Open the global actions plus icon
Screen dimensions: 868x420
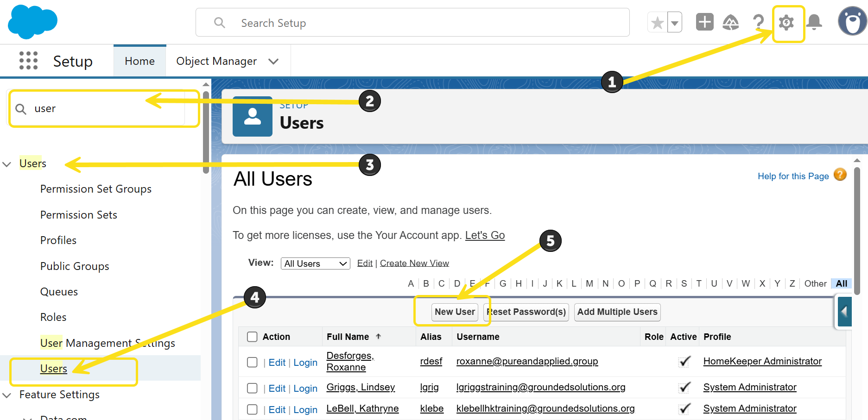pyautogui.click(x=704, y=22)
